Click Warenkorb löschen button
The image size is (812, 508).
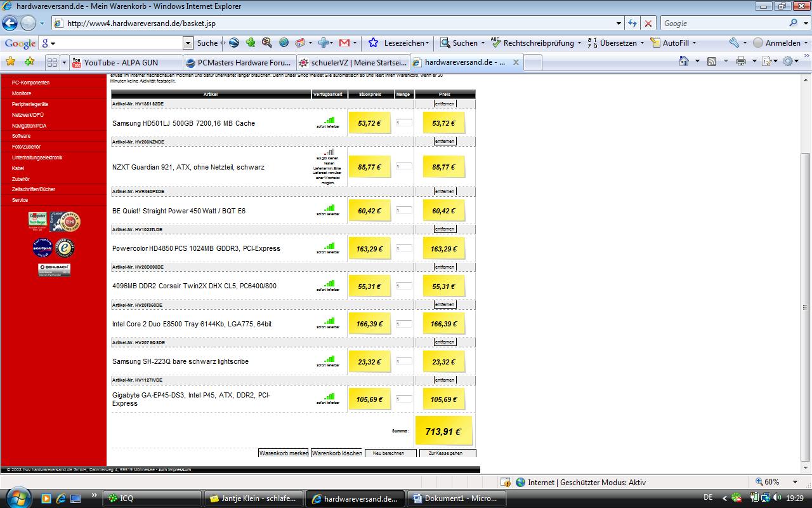coord(337,453)
